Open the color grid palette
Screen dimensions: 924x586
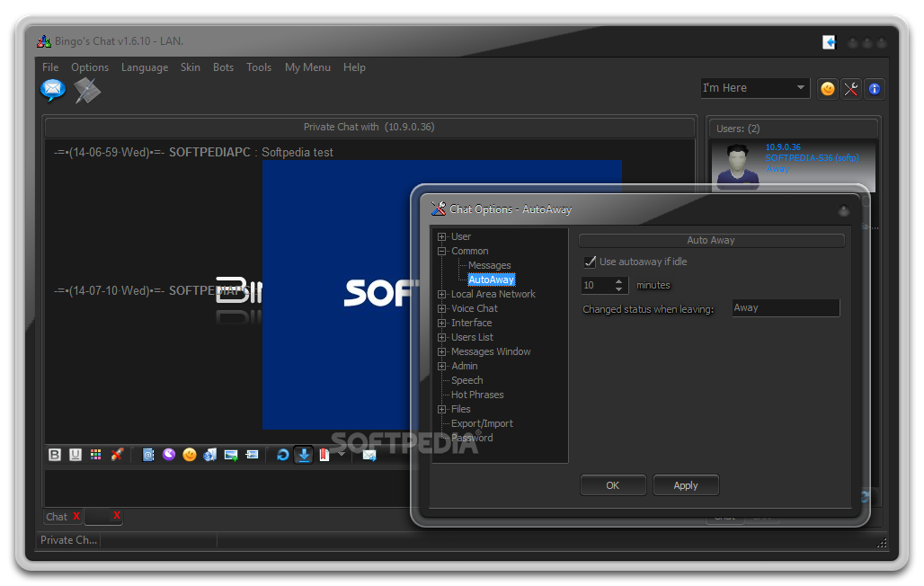tap(95, 455)
